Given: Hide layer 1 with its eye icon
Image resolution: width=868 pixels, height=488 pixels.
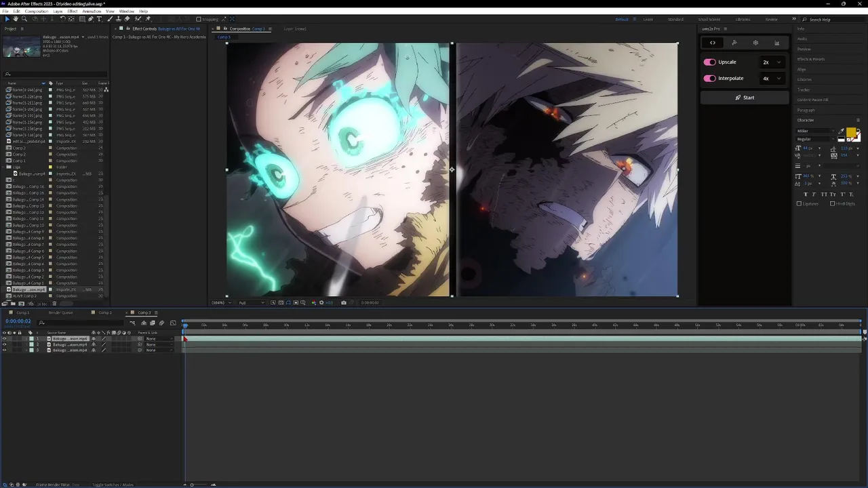Looking at the screenshot, I should (x=4, y=338).
